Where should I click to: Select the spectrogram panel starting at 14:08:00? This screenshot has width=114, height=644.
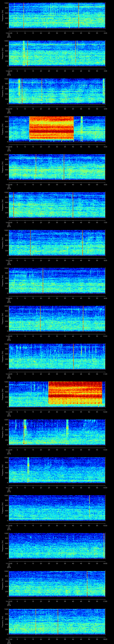[x=57, y=281]
